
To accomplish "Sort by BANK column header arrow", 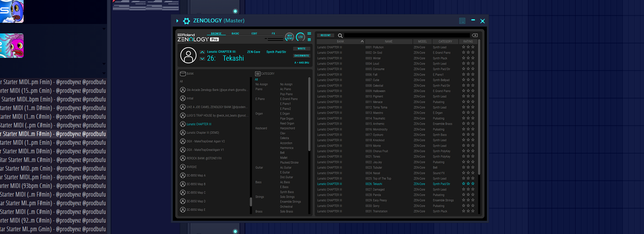I will coord(362,41).
